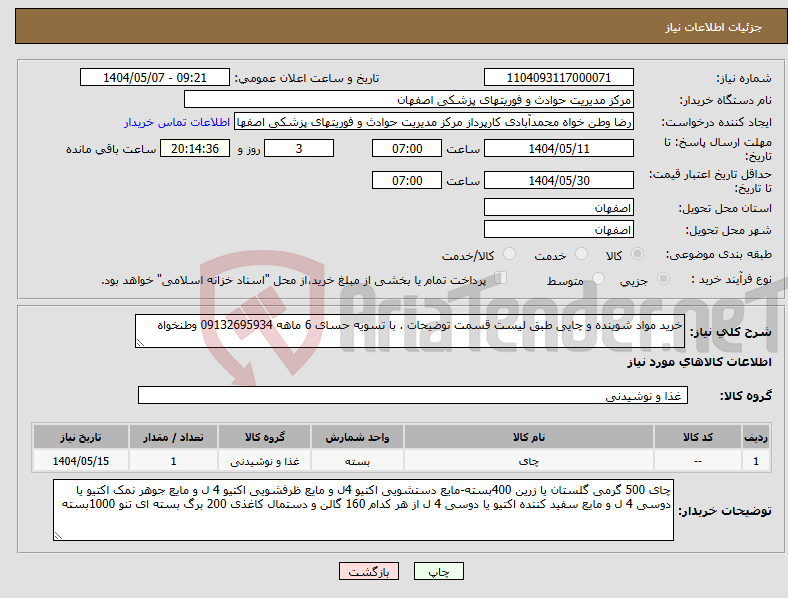Image resolution: width=788 pixels, height=598 pixels.
Task: Click the نام کالا column header
Action: click(529, 437)
